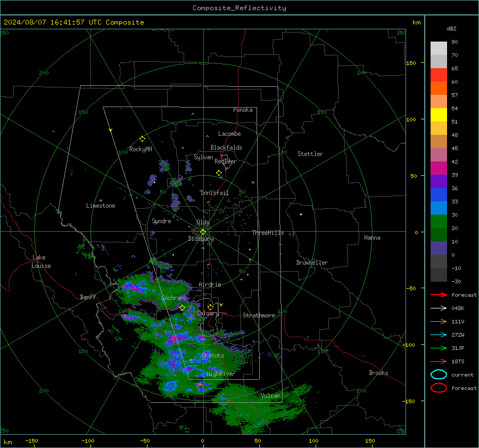Click the 30 dBZ green swatch
This screenshot has width=479, height=448.
pyautogui.click(x=439, y=221)
